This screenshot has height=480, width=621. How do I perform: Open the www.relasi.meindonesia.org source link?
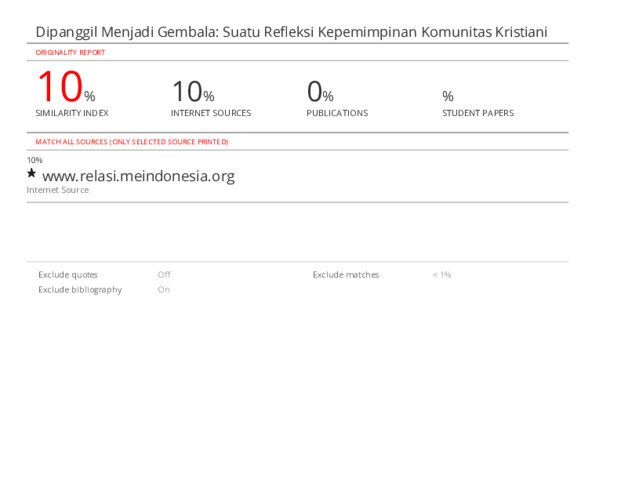(x=138, y=176)
